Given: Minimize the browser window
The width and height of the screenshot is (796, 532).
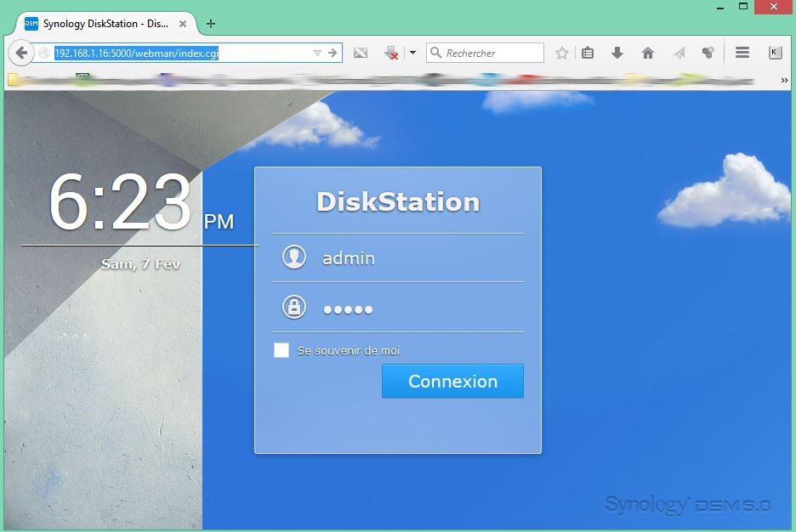Looking at the screenshot, I should point(719,7).
